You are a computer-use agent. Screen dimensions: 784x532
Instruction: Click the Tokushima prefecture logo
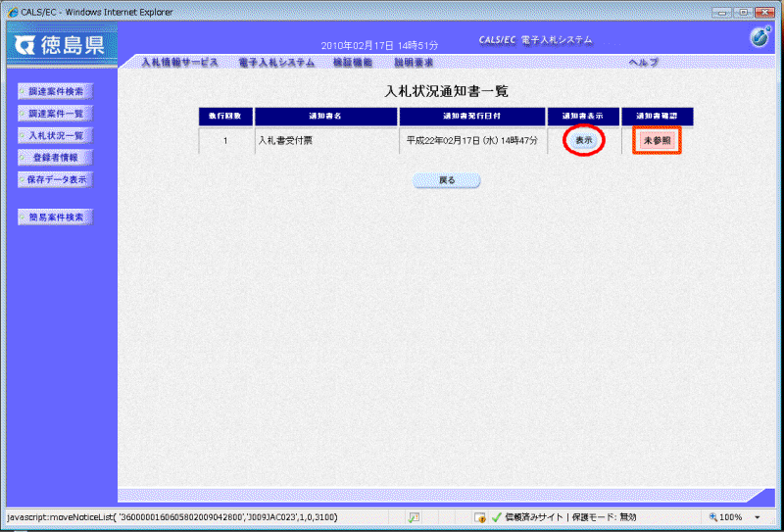[59, 46]
